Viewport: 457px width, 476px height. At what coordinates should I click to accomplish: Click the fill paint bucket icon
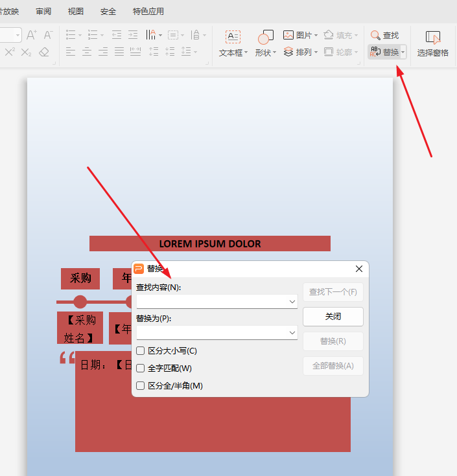click(x=329, y=35)
